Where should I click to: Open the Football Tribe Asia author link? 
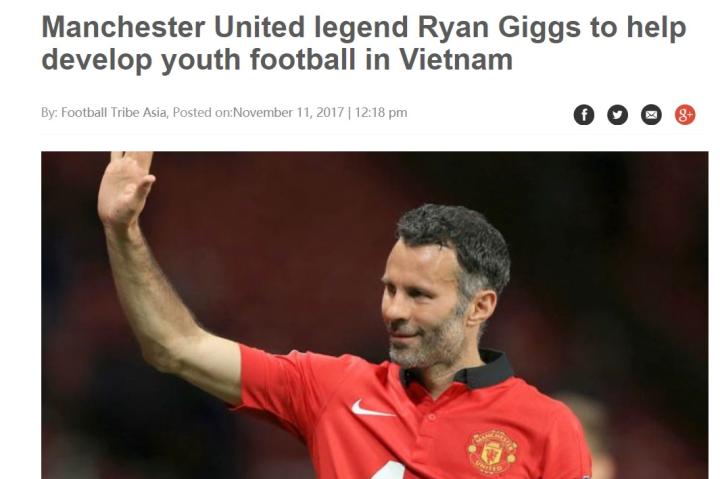(x=113, y=113)
